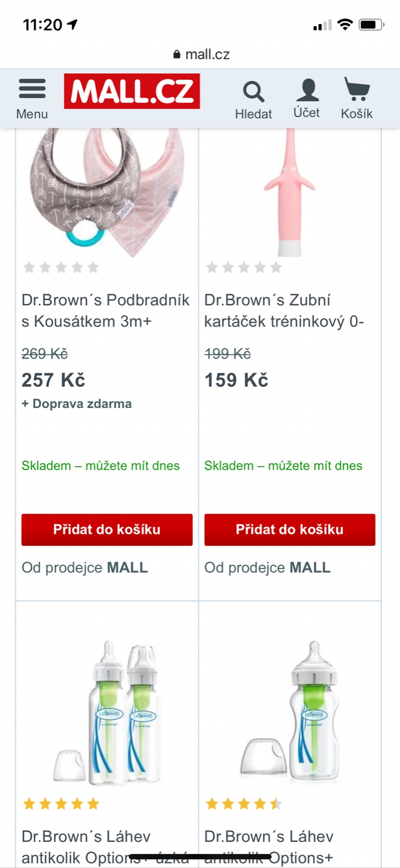Open the single wide-neck bottle image

290,713
